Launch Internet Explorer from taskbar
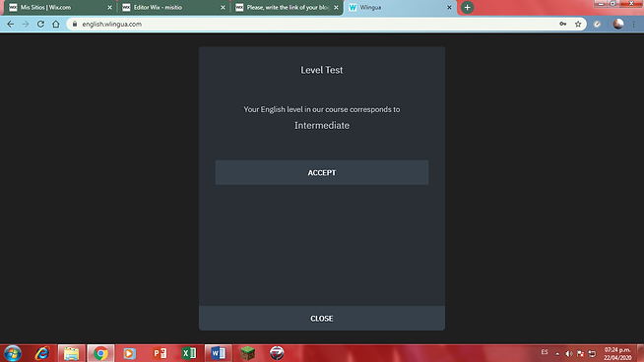Viewport: 644px width, 362px height. (x=42, y=353)
